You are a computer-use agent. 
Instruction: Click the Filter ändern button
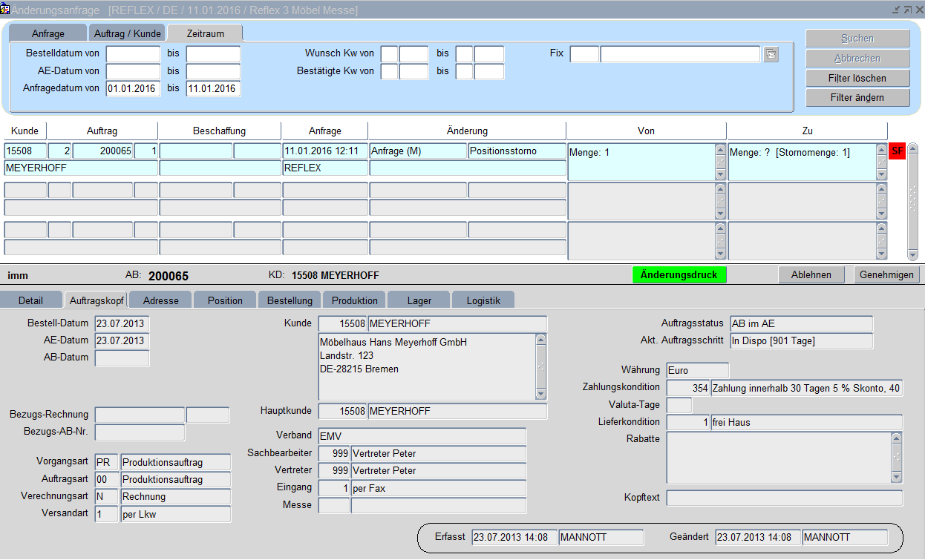click(857, 97)
